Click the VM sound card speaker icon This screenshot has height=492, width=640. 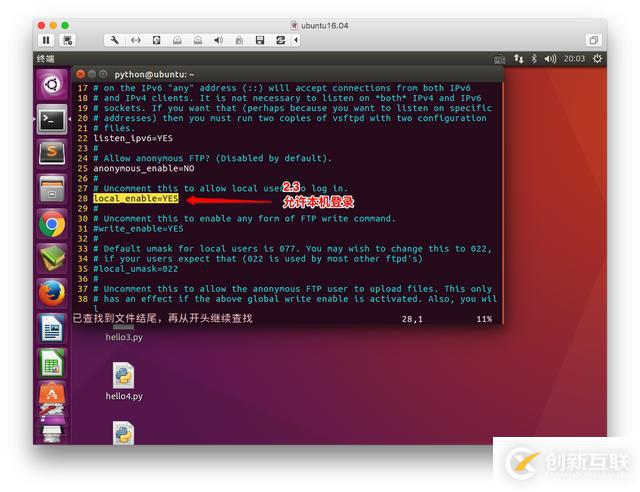(x=218, y=40)
